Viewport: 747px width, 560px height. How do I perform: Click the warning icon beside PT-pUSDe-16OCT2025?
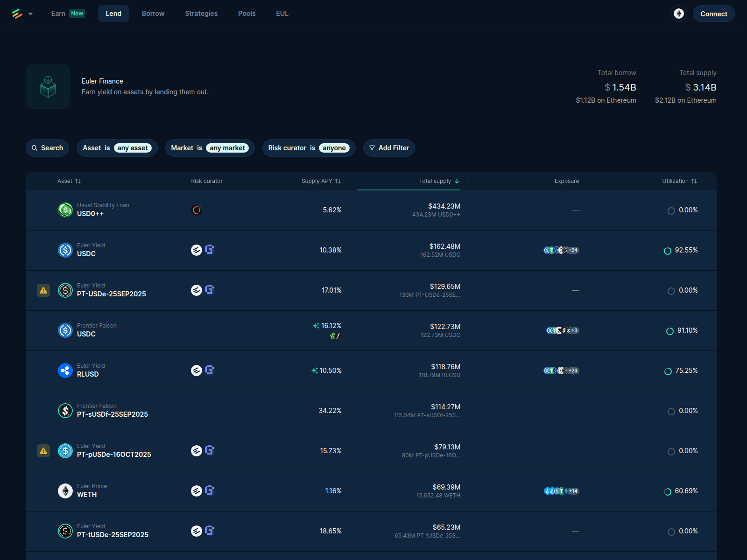[43, 451]
